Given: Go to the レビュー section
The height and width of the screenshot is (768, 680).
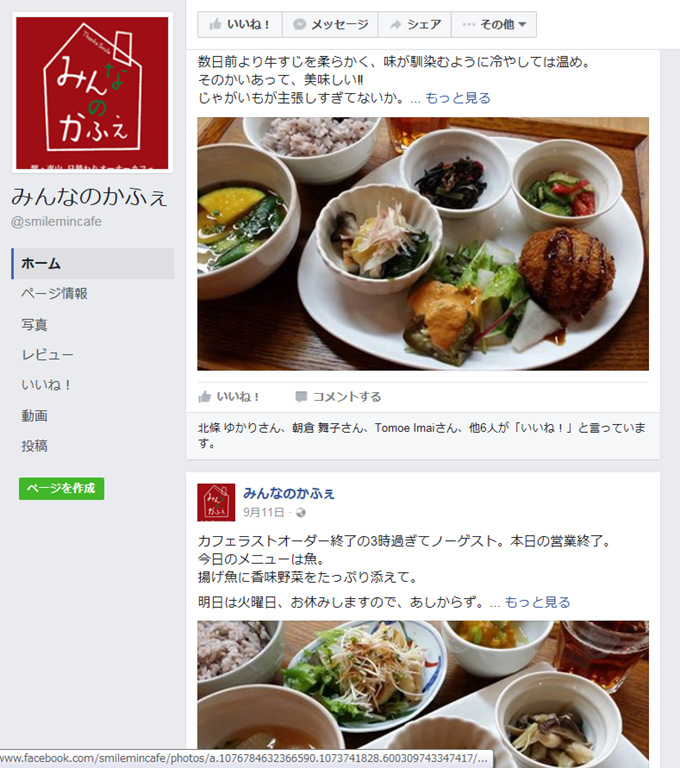Looking at the screenshot, I should [x=47, y=355].
